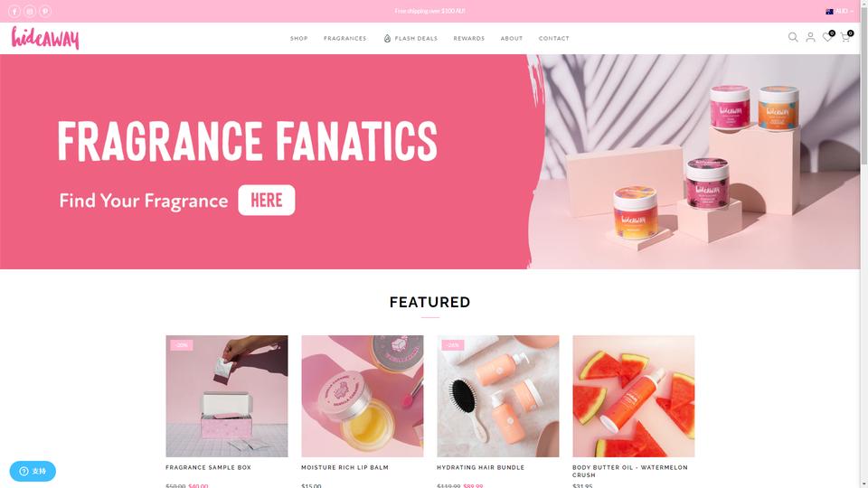
Task: Open the Facebook social icon
Action: 14,11
